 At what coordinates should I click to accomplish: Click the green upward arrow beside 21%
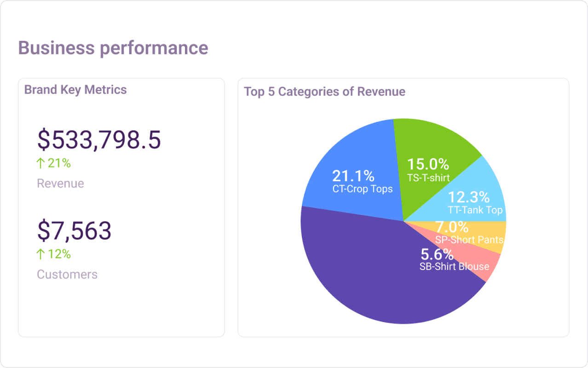pyautogui.click(x=40, y=163)
